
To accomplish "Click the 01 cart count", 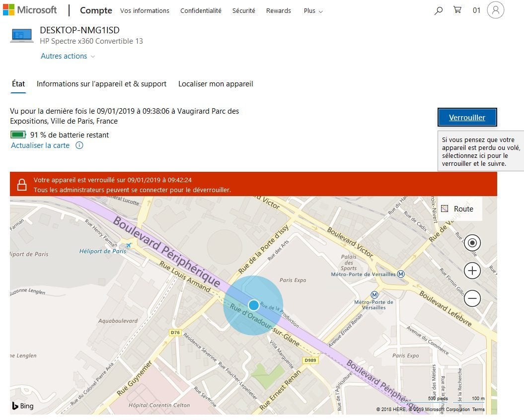I will [476, 10].
